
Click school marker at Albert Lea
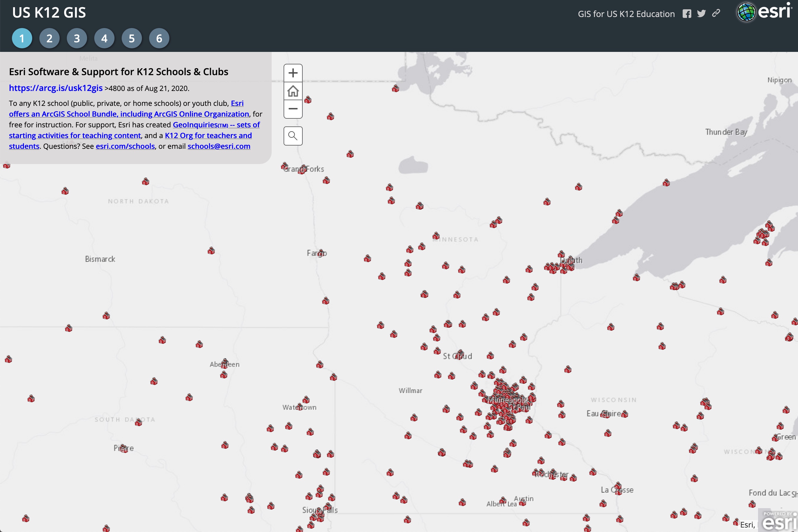tap(503, 500)
